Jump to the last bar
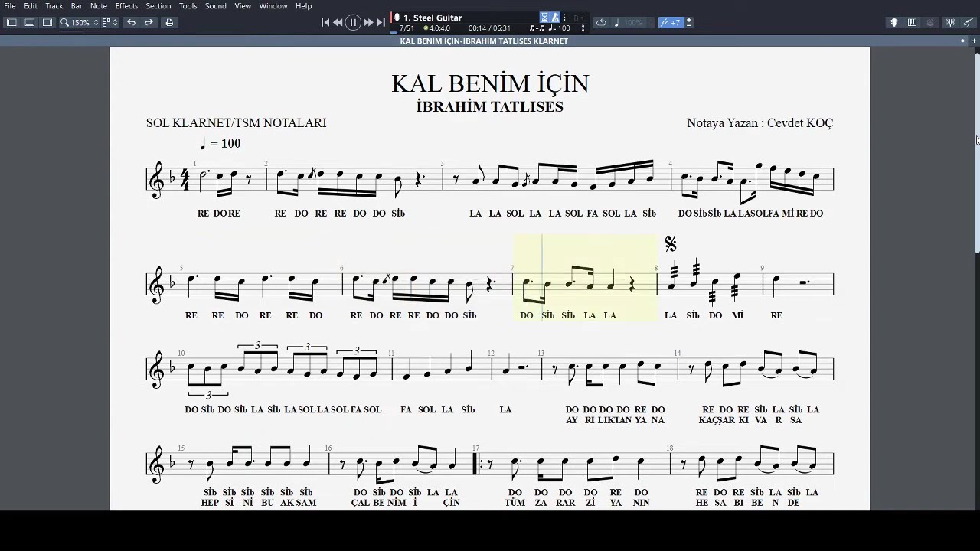 click(381, 22)
